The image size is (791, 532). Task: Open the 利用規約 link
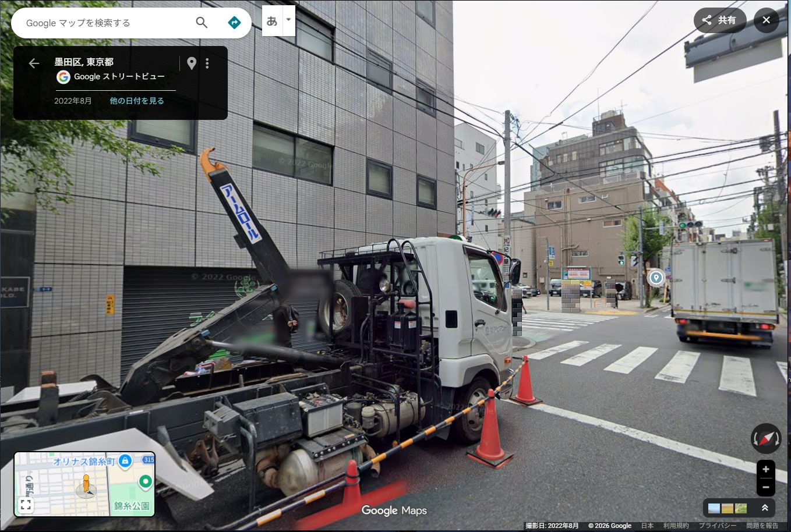click(x=676, y=526)
